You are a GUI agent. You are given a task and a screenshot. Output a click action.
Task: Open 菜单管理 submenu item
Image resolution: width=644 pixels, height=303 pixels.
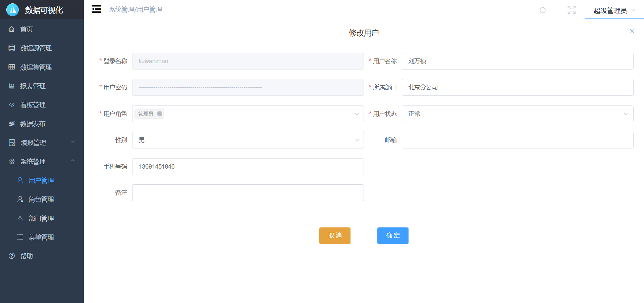click(x=42, y=237)
